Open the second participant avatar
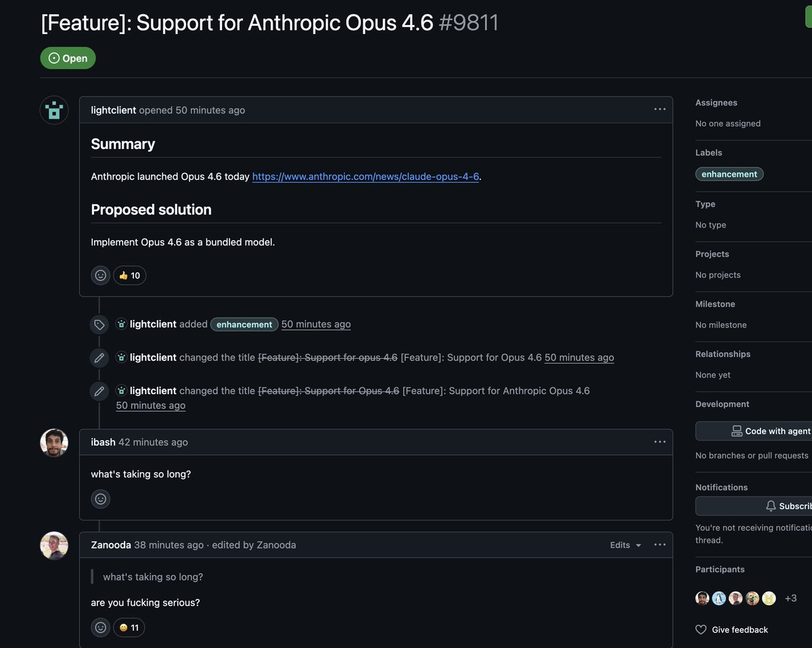The height and width of the screenshot is (648, 812). point(719,599)
